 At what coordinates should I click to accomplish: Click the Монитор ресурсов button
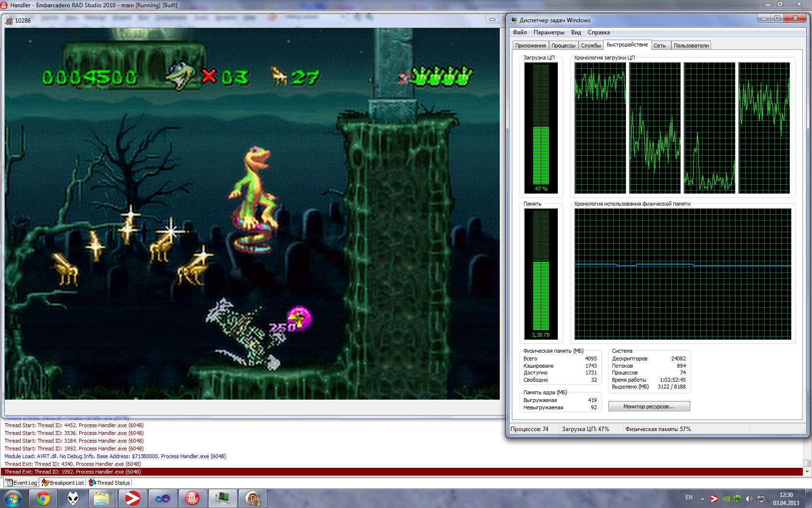pos(649,406)
